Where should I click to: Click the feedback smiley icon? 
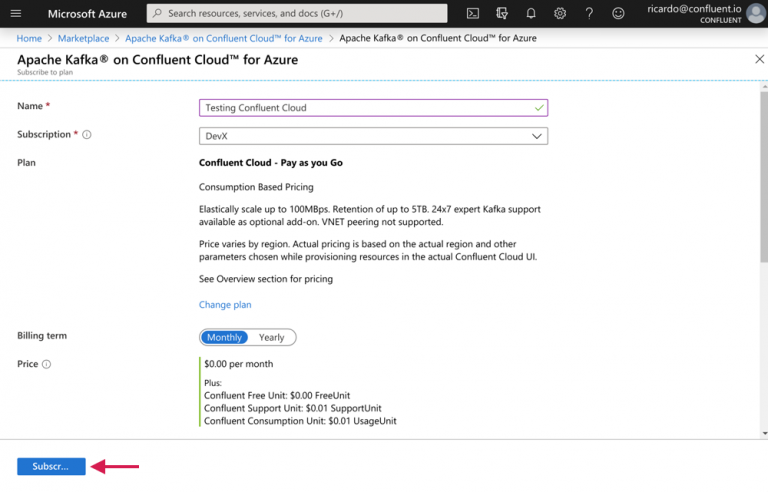[618, 13]
